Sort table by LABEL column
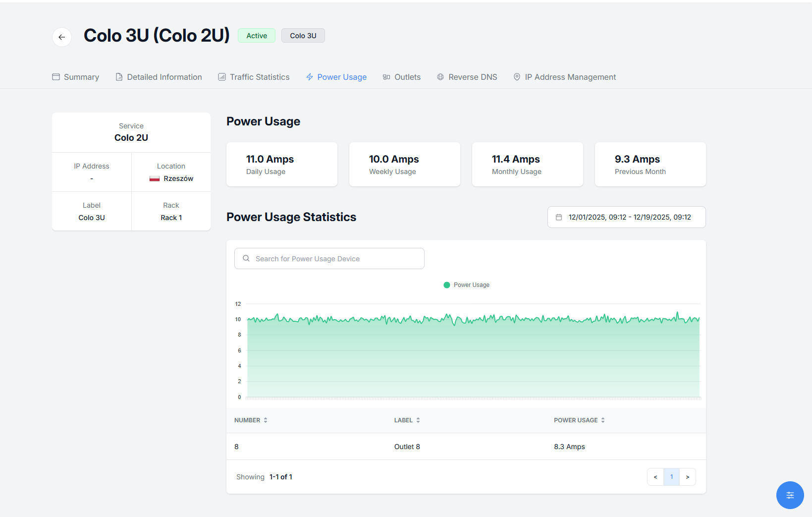 (x=407, y=420)
